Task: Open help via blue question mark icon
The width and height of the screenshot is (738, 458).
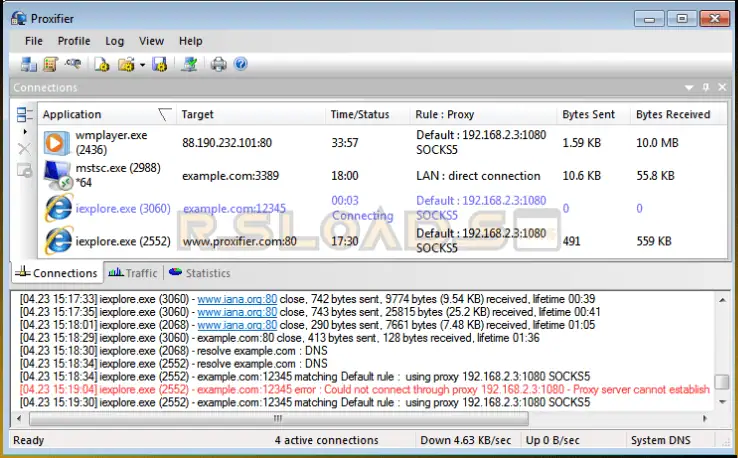Action: click(x=240, y=64)
